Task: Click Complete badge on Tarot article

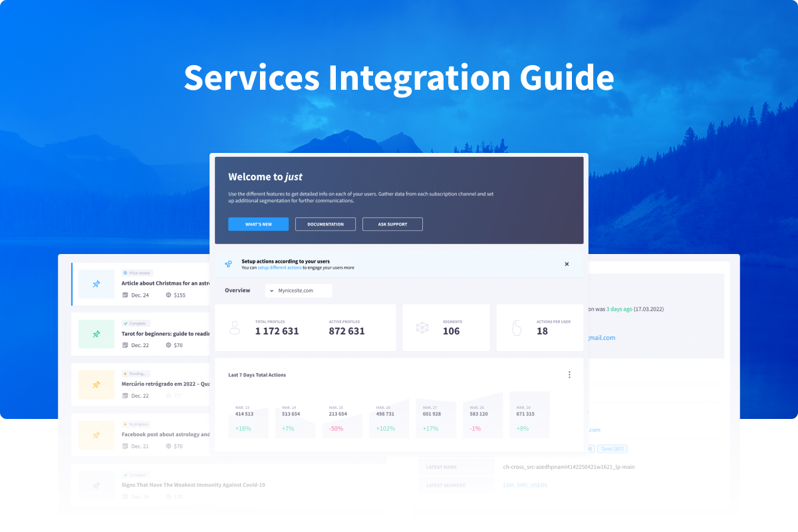Action: (x=136, y=323)
